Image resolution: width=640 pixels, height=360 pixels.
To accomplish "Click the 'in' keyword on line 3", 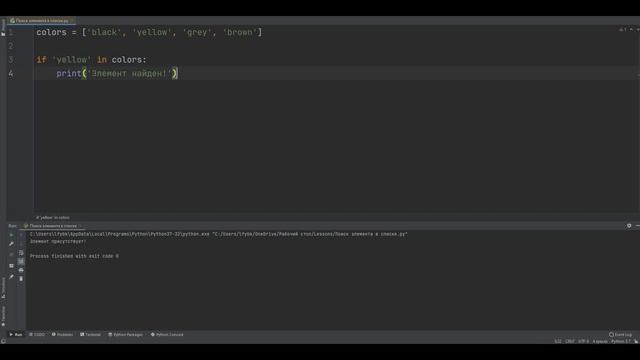I will [102, 60].
